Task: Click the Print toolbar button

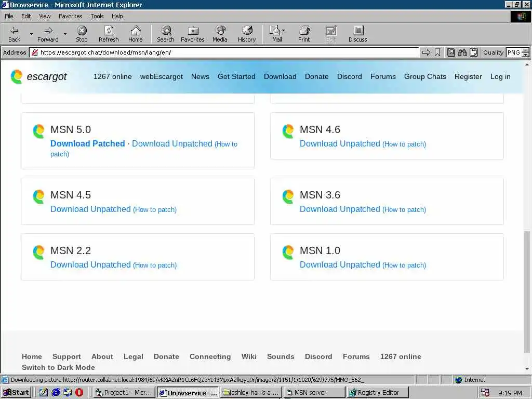Action: [x=304, y=34]
